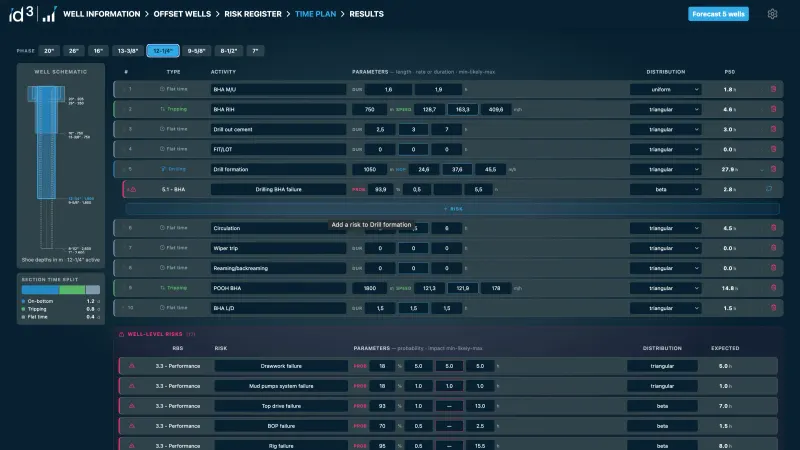
Task: Edit POOH BHA length field 1800
Action: (x=369, y=288)
